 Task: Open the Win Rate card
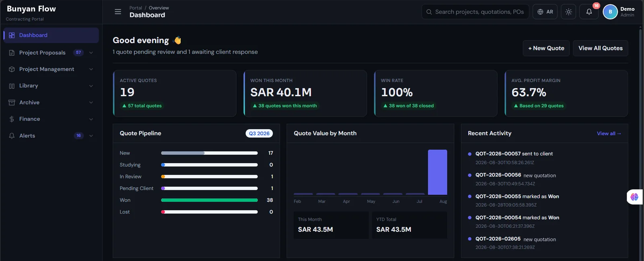[436, 94]
